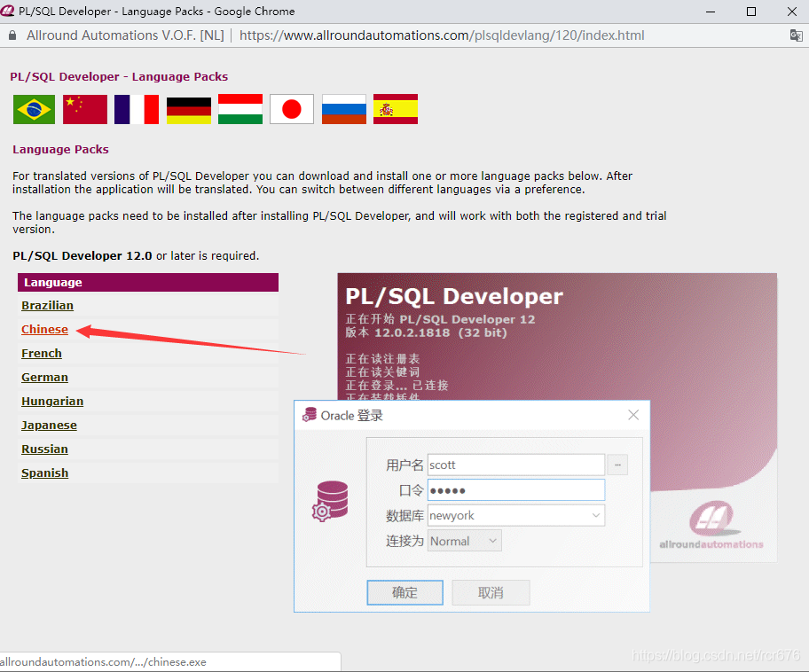This screenshot has width=809, height=672.
Task: Click the Japanese flag icon
Action: coord(292,109)
